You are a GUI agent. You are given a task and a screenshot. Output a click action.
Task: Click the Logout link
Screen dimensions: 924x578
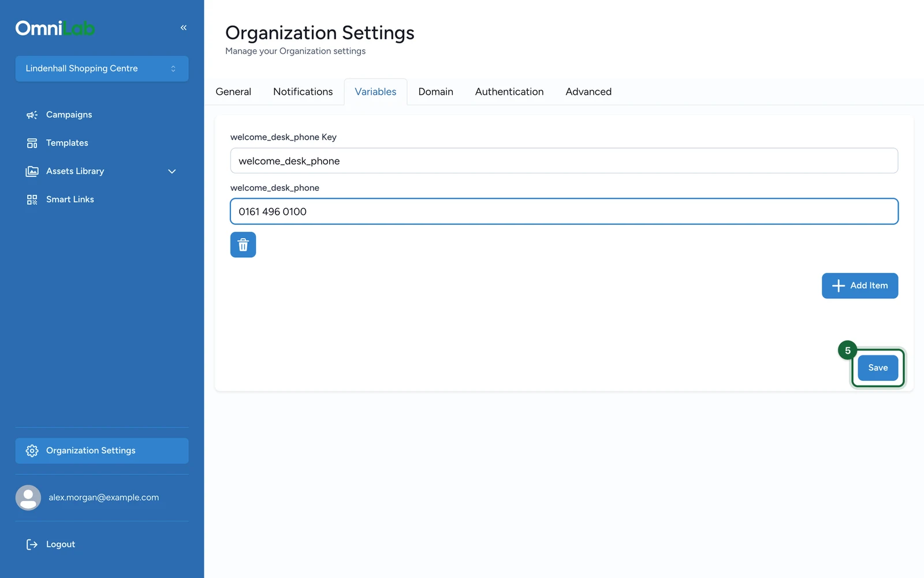[x=102, y=544]
